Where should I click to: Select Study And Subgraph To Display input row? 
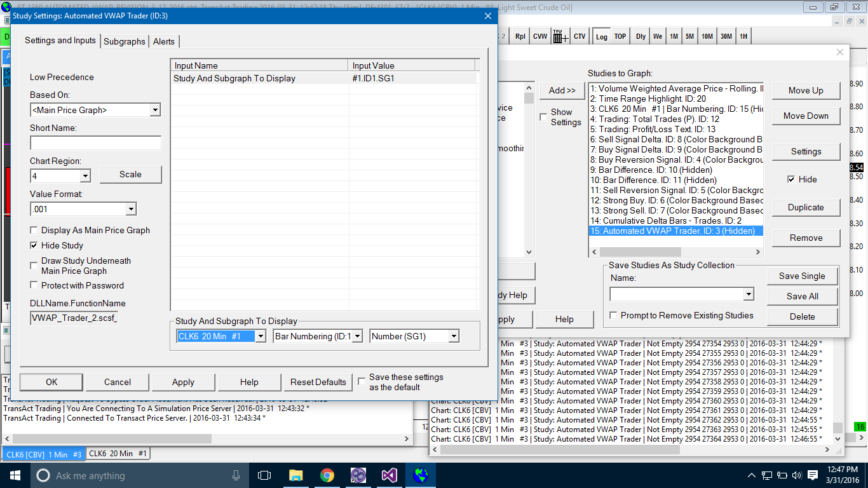pyautogui.click(x=323, y=79)
